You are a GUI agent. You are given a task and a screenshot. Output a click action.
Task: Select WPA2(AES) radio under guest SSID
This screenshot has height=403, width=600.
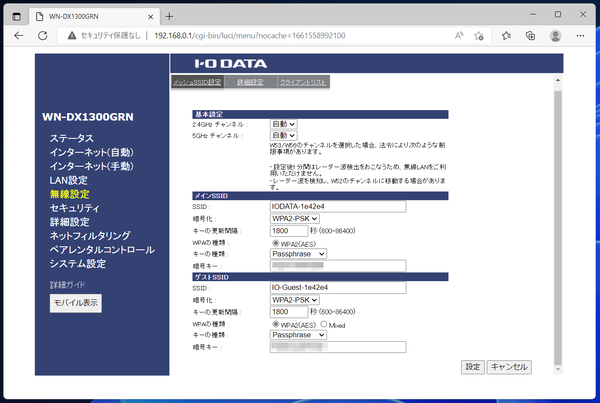275,323
